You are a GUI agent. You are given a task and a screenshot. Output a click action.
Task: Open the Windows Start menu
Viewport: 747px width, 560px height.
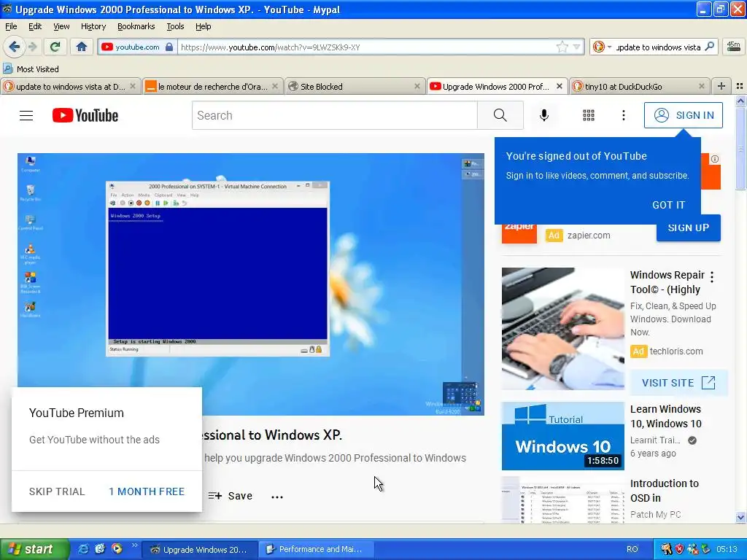[x=34, y=549]
